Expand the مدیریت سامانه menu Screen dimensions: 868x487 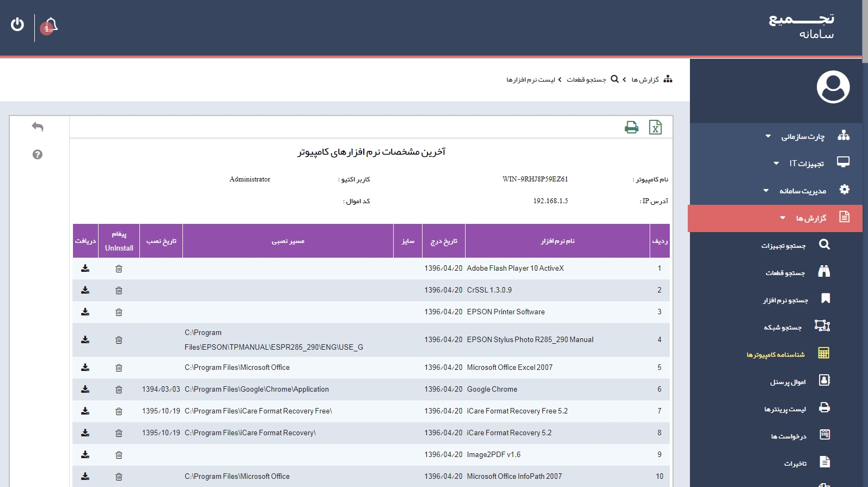click(x=802, y=191)
